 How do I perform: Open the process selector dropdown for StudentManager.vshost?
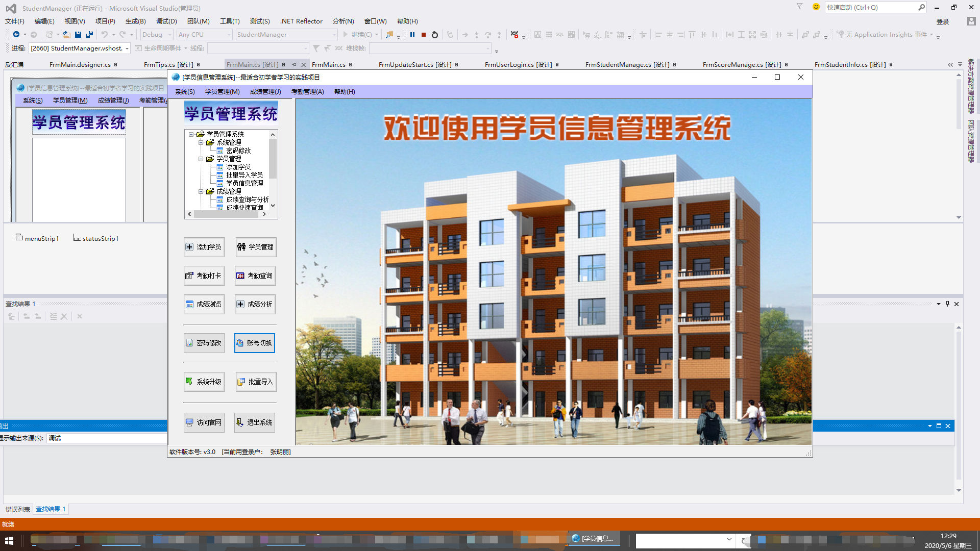point(80,48)
